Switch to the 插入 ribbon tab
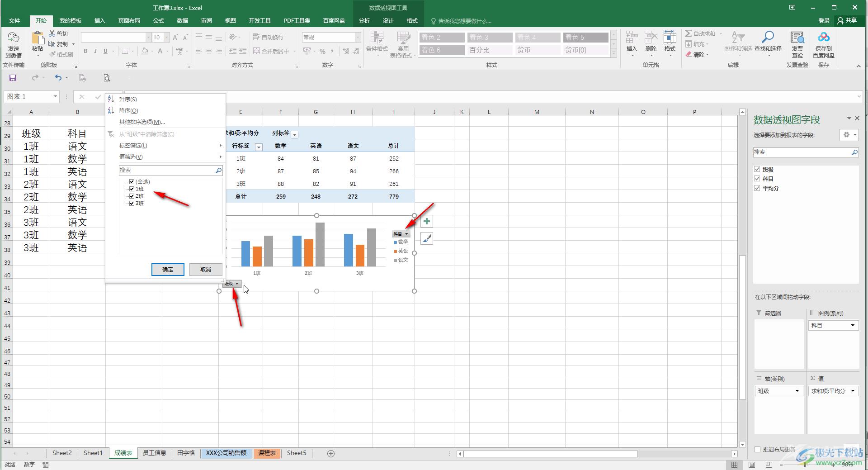 point(99,21)
